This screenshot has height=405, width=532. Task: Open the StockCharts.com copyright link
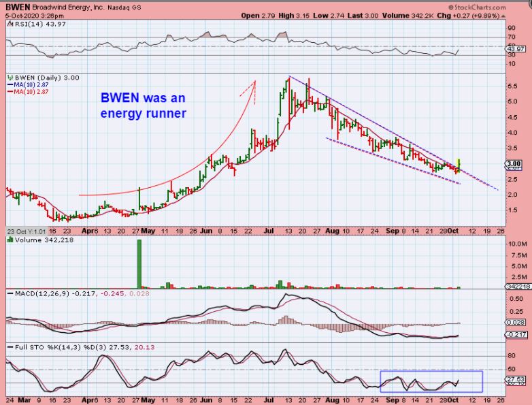click(477, 7)
